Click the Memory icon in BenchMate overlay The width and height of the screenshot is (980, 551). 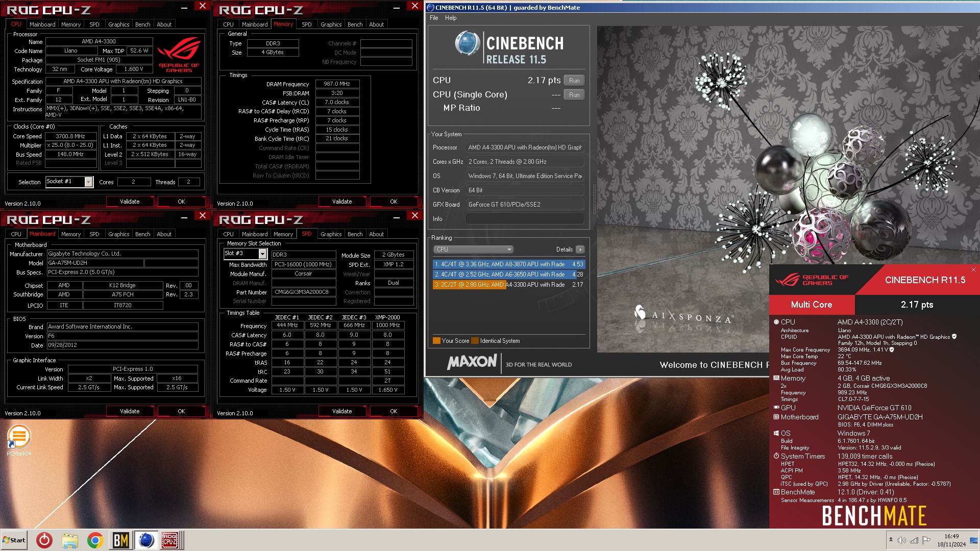[x=776, y=378]
